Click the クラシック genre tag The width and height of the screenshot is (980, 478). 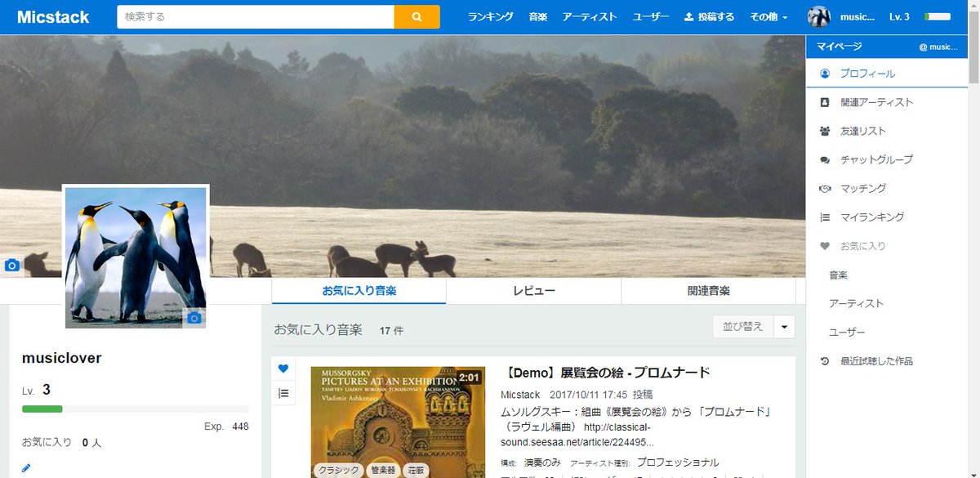click(x=338, y=470)
